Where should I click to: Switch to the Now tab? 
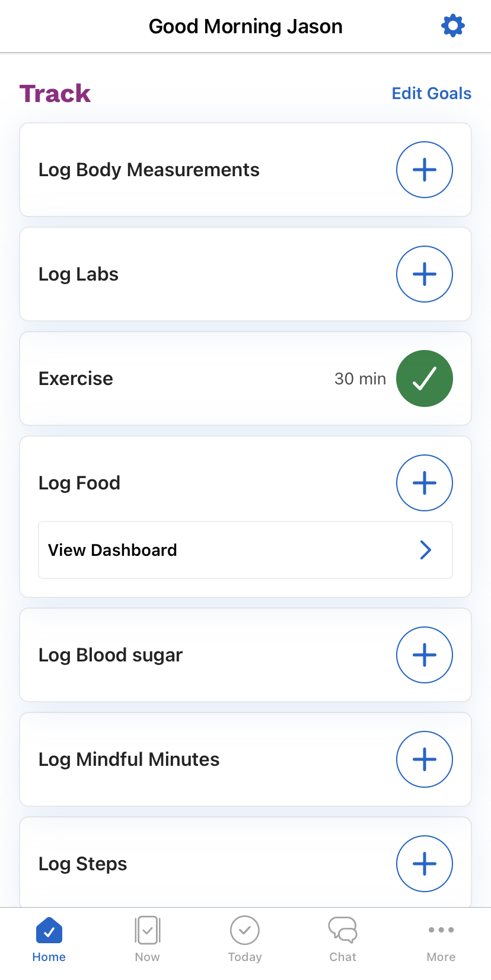point(147,938)
